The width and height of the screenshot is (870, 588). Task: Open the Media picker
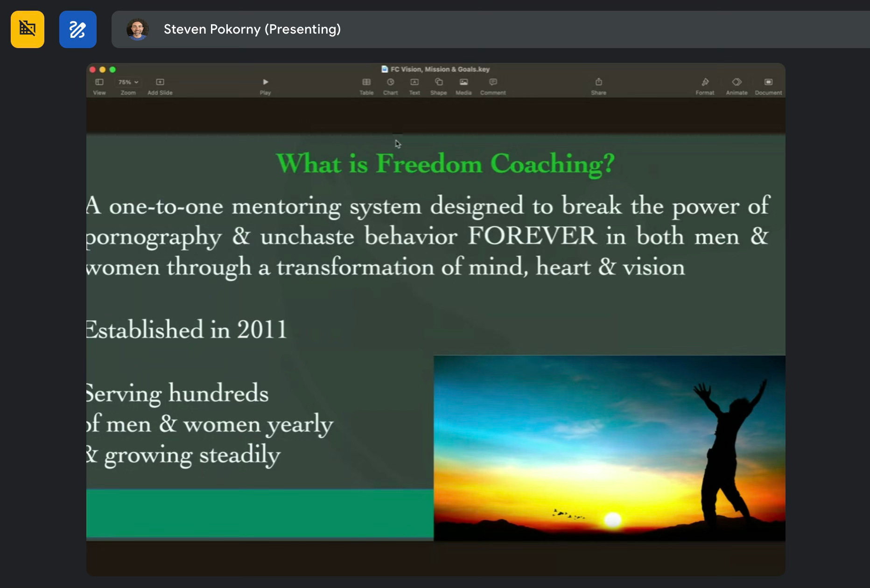463,86
